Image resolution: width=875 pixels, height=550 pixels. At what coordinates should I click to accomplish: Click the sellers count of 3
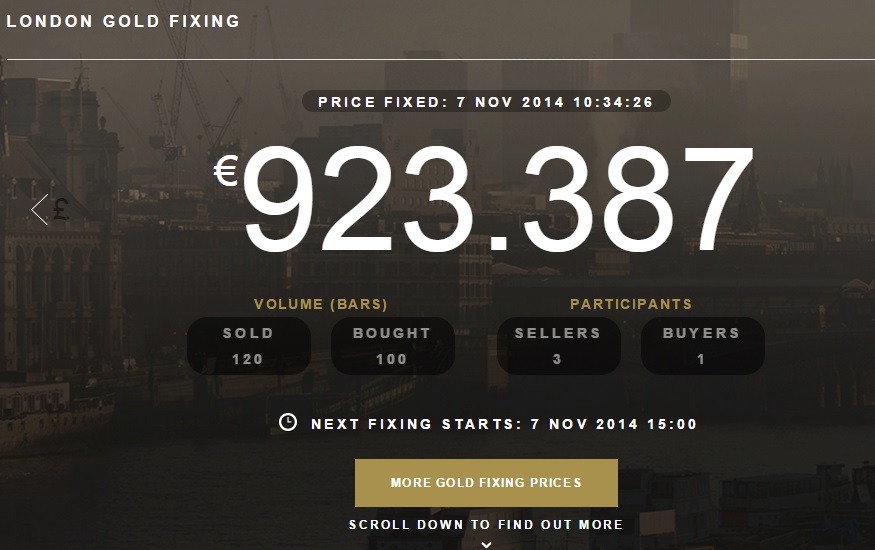pos(558,359)
